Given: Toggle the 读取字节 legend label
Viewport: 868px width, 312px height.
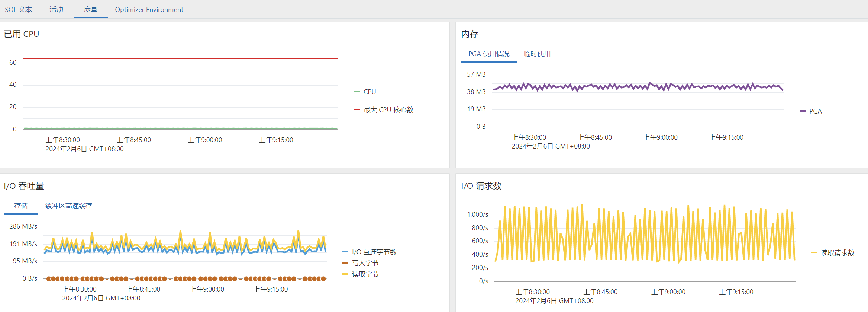Looking at the screenshot, I should (365, 274).
